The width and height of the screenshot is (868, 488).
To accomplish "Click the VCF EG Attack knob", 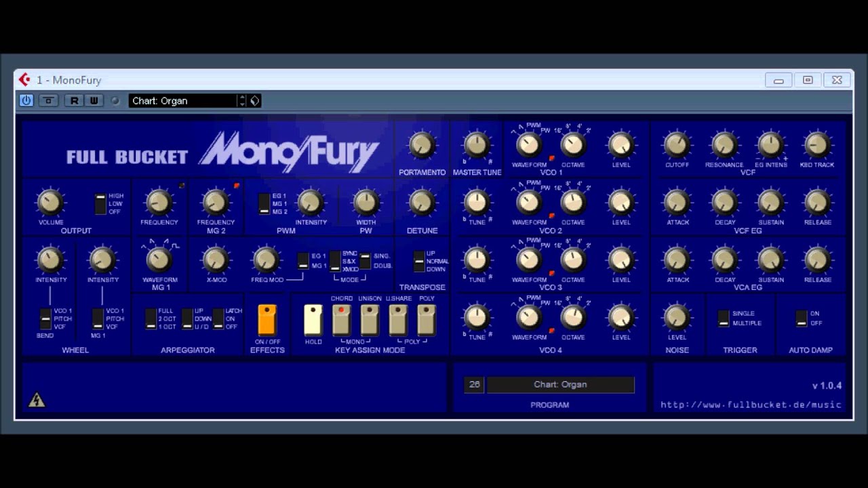I will pyautogui.click(x=676, y=202).
